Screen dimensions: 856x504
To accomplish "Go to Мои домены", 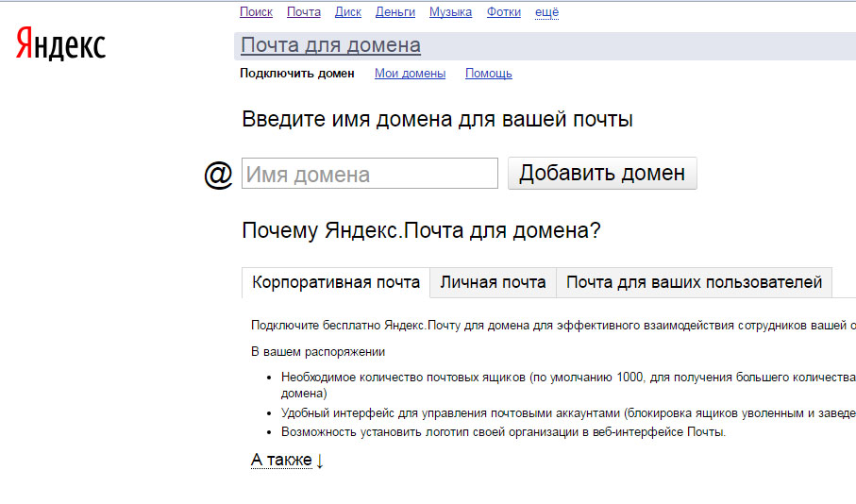I will (410, 74).
